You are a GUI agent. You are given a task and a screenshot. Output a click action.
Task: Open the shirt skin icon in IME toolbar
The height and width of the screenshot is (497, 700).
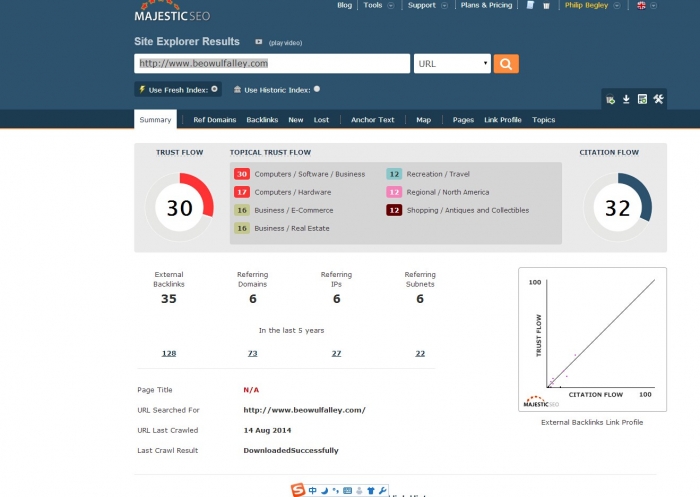[x=371, y=490]
